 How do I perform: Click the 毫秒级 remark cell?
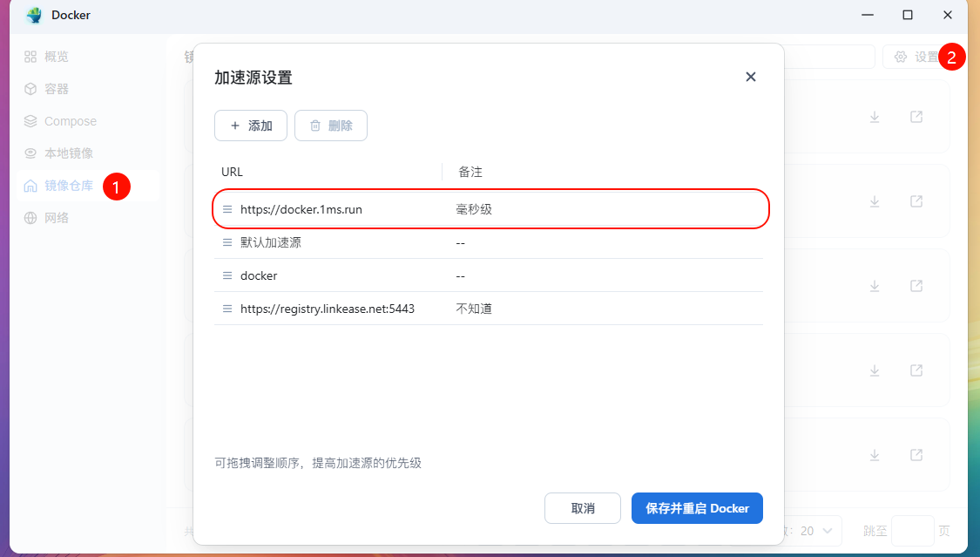[x=474, y=209]
